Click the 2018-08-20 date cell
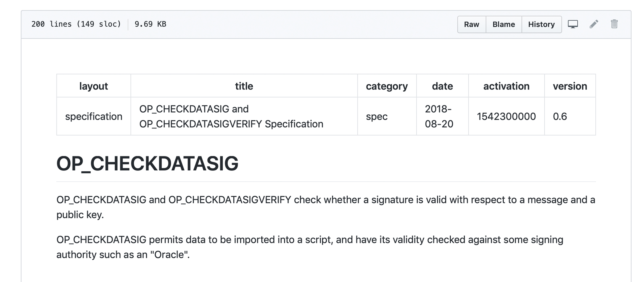644x282 pixels. pyautogui.click(x=439, y=117)
